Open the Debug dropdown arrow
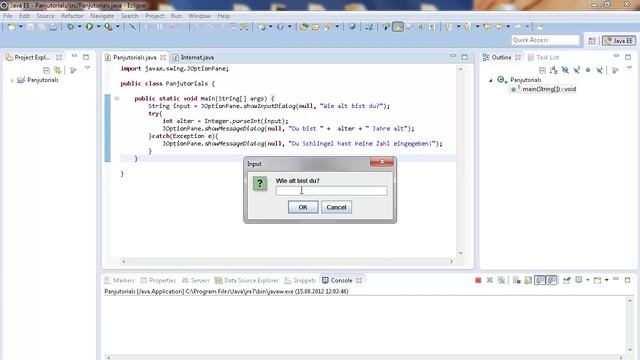Screen dimensions: 640x360 [79, 27]
